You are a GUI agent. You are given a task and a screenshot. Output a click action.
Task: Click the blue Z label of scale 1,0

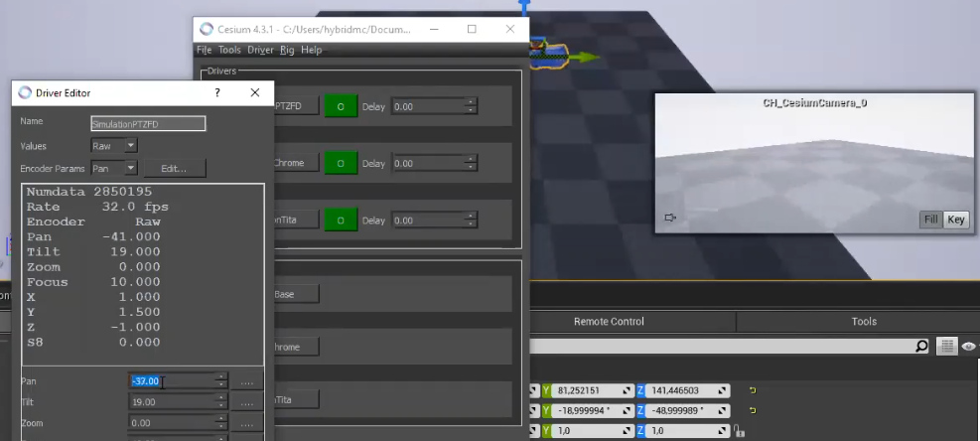[x=640, y=430]
